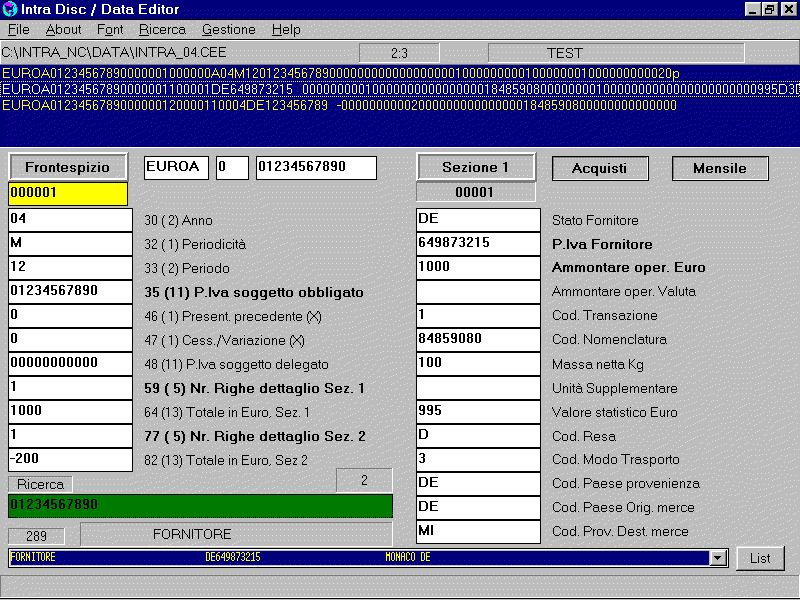Click the Ammontare oper. Euro field
800x600 pixels.
coord(478,267)
